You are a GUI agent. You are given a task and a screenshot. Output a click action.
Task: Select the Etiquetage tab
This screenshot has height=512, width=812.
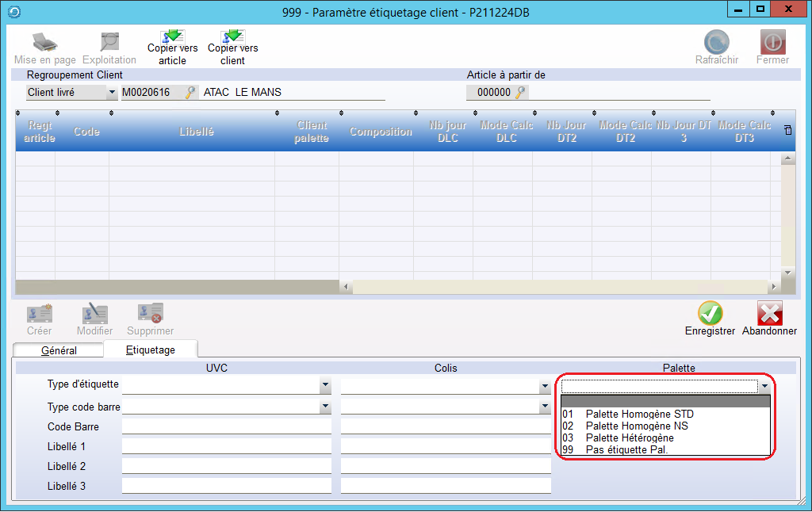150,350
